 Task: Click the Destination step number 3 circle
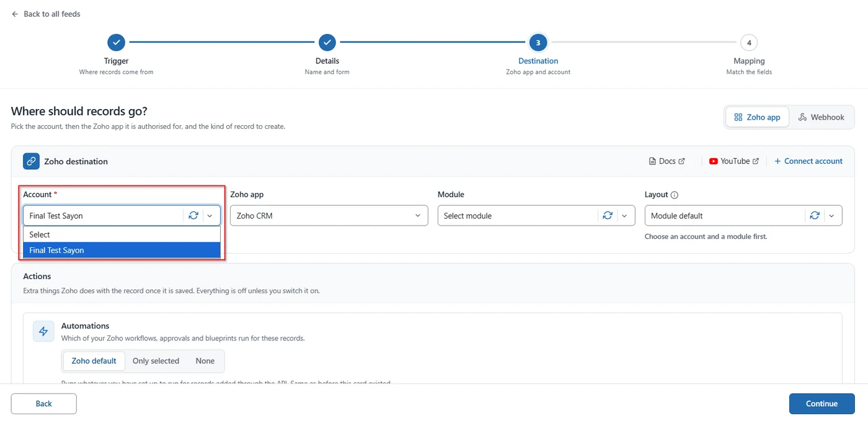tap(538, 42)
